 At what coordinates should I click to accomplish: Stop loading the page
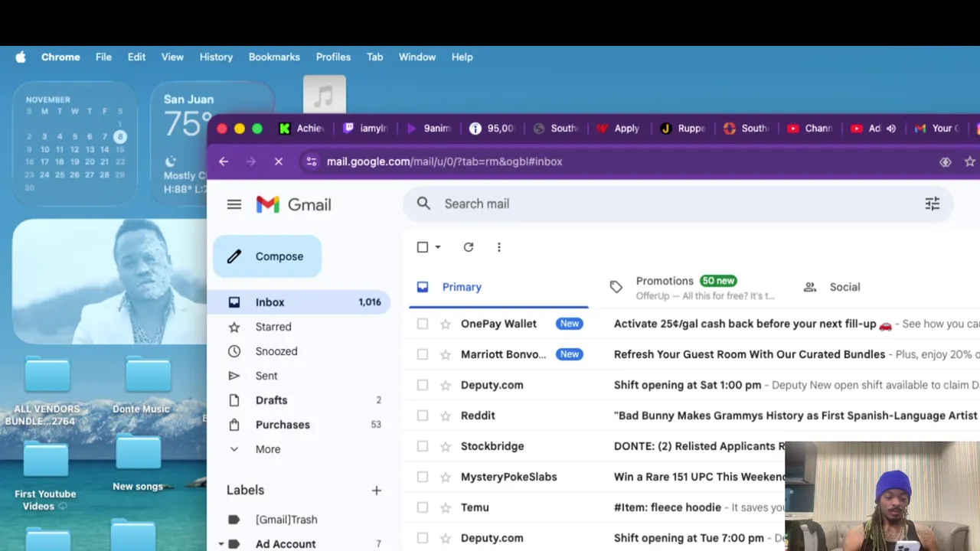click(279, 161)
